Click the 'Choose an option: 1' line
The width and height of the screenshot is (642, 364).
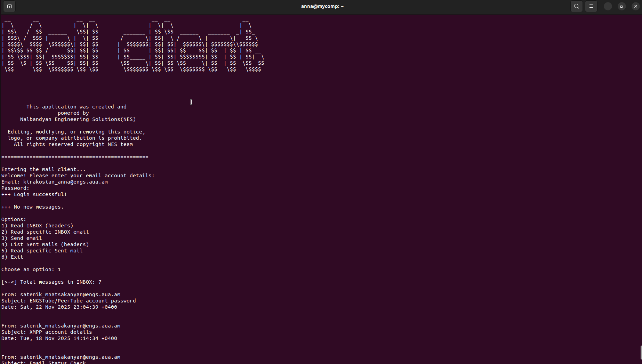point(31,270)
